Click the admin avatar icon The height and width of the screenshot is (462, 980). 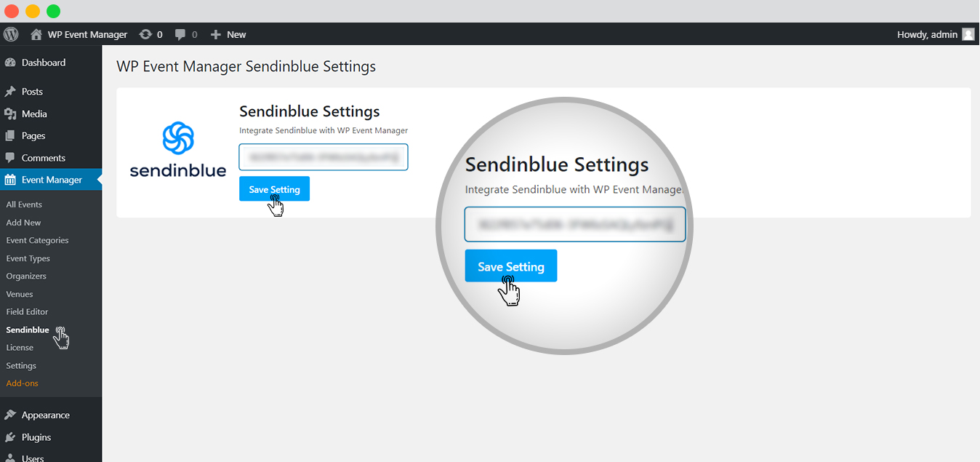pos(968,34)
